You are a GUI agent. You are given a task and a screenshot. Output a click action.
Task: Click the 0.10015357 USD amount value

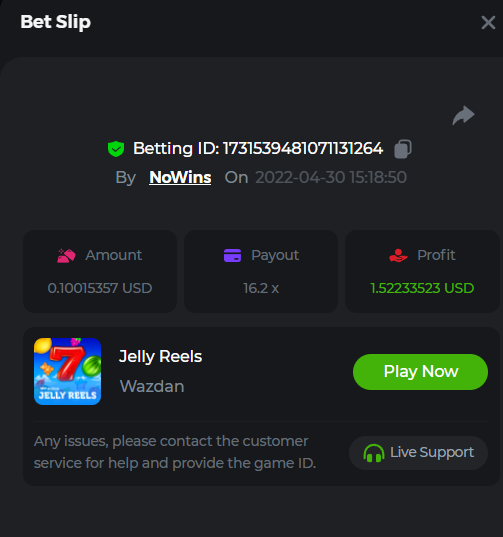(100, 288)
